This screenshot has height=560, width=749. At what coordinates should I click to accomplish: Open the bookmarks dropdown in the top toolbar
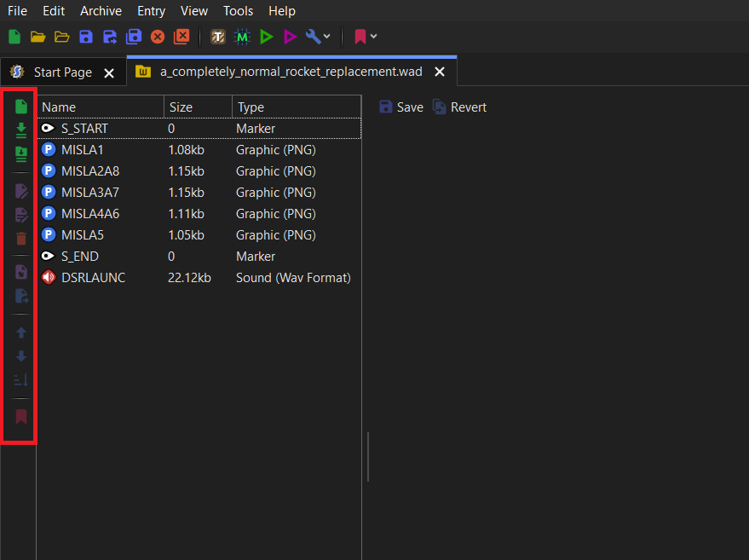coord(373,37)
